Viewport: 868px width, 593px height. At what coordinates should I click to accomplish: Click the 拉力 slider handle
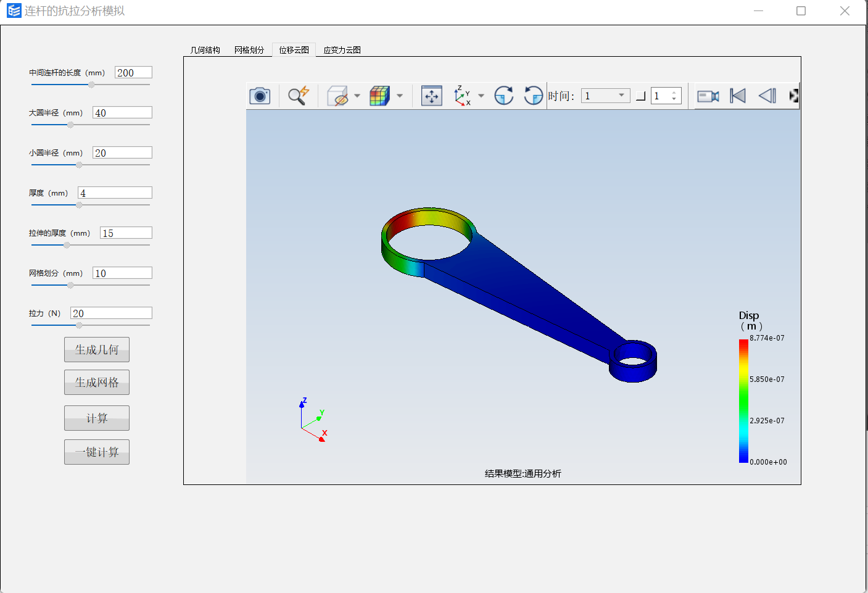[x=79, y=325]
